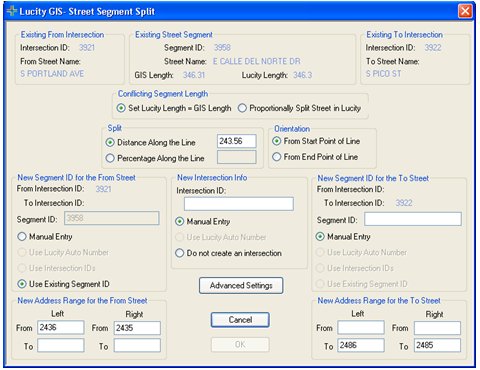Click the new Intersection ID input field

click(239, 204)
